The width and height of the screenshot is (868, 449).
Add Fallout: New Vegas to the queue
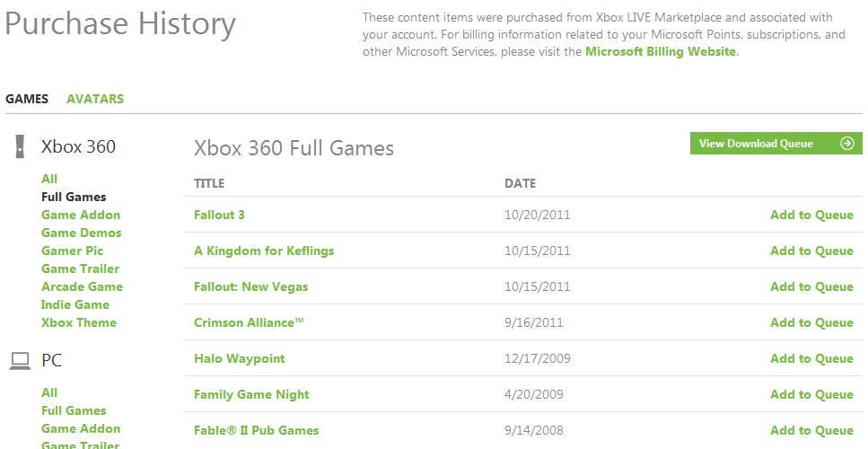pyautogui.click(x=811, y=286)
